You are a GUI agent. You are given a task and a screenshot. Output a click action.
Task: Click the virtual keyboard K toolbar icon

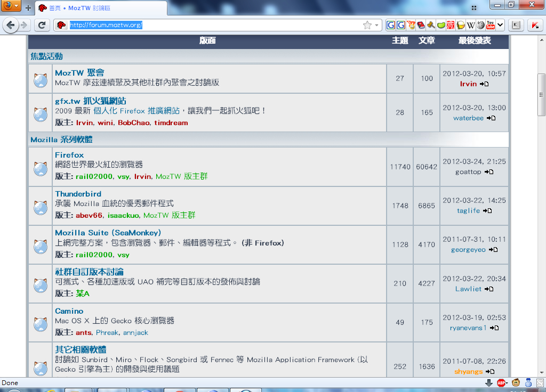[x=516, y=25]
